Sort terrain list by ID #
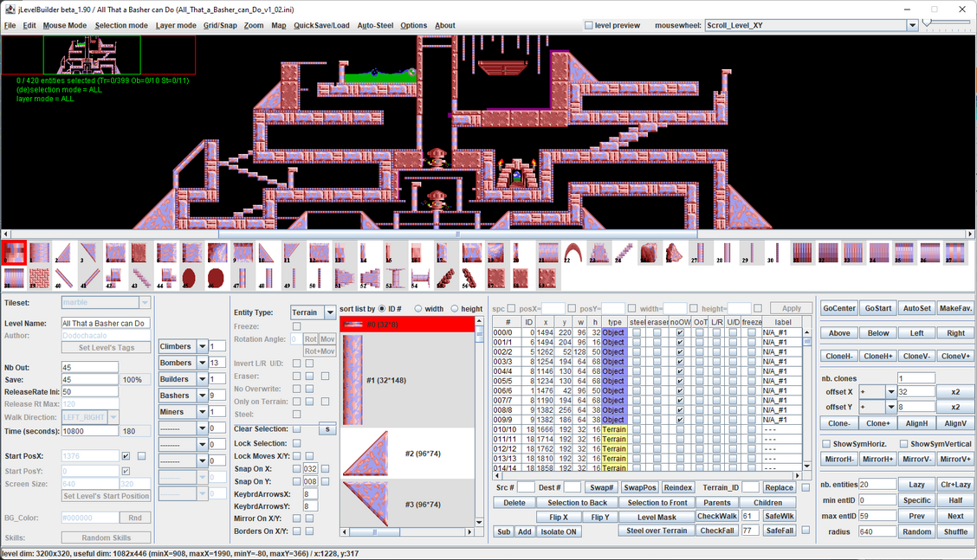977x560 pixels. tap(382, 309)
